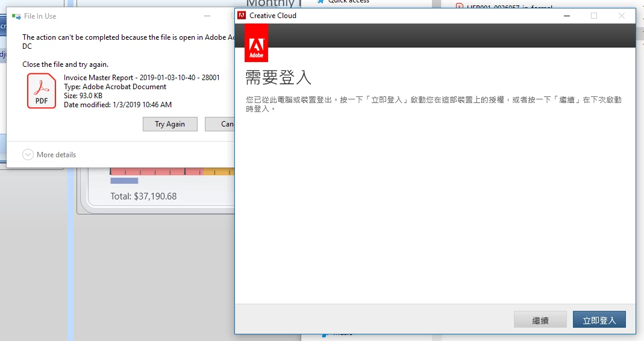Click the 繼續 (Continue) button
644x341 pixels.
pyautogui.click(x=540, y=320)
